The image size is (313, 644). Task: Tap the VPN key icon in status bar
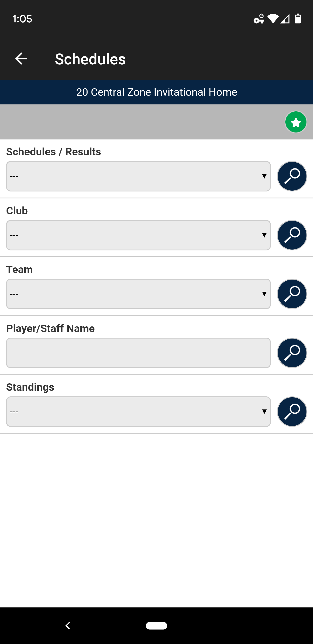point(259,19)
